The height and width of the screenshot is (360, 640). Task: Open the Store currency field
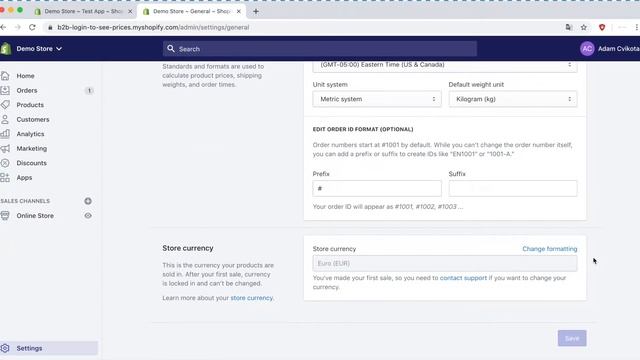pyautogui.click(x=445, y=263)
